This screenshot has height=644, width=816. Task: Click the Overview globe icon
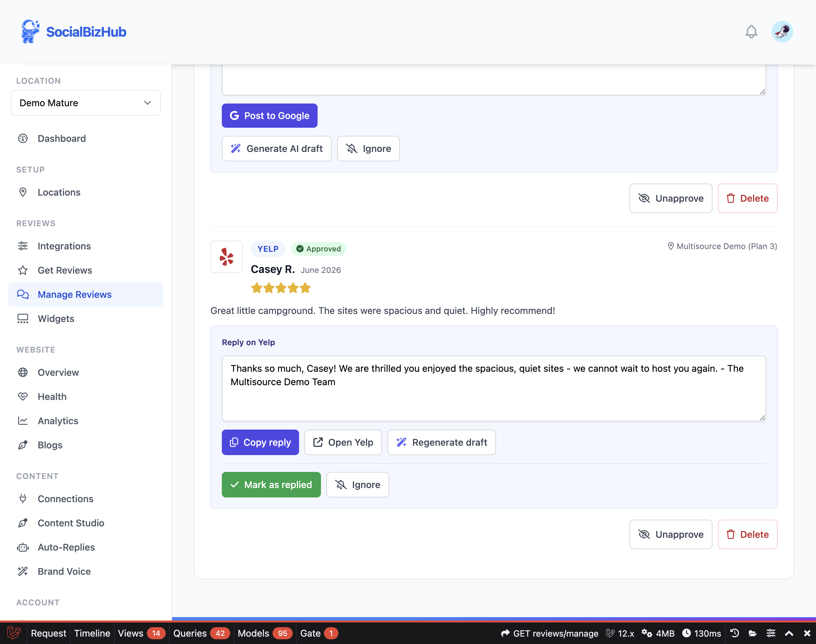click(23, 372)
